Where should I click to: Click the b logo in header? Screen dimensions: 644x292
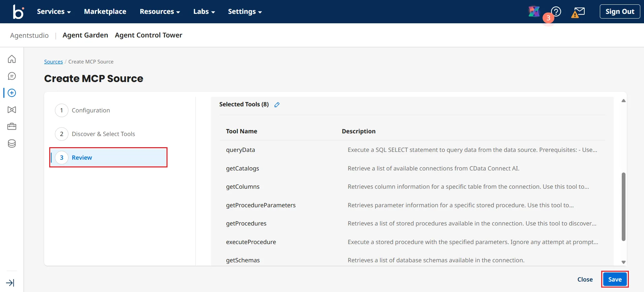point(18,11)
